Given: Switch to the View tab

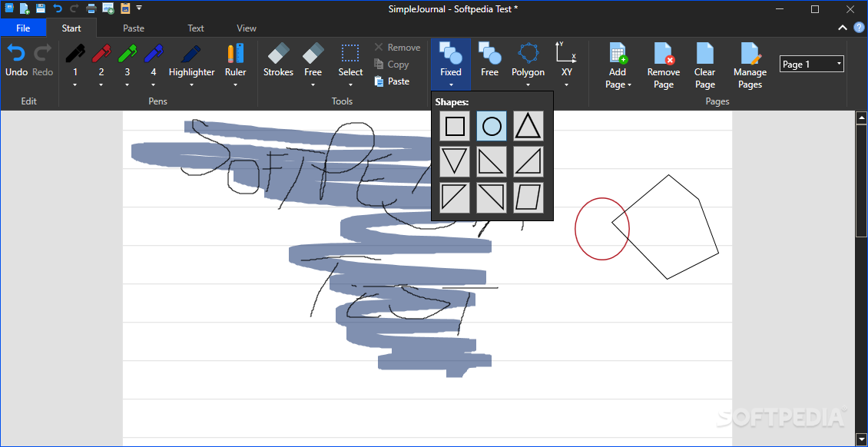Looking at the screenshot, I should click(247, 28).
